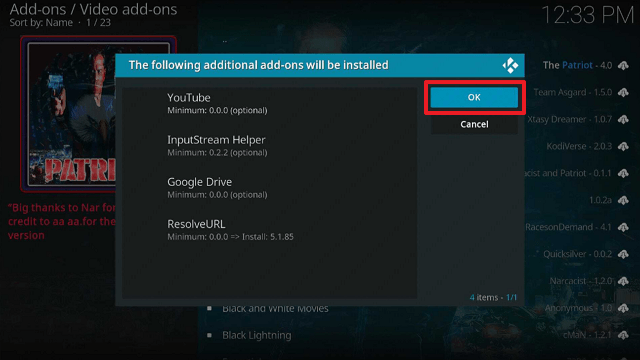640x360 pixels.
Task: Click the Sort by: Name label
Action: [x=41, y=23]
